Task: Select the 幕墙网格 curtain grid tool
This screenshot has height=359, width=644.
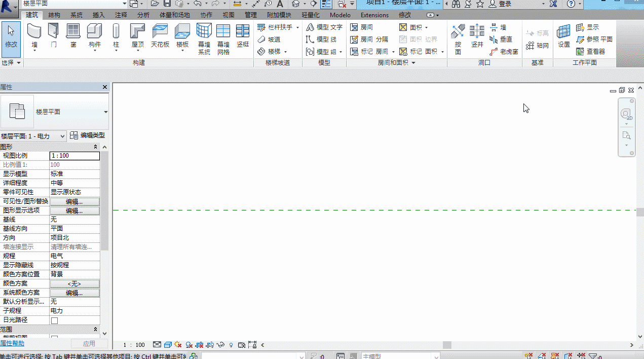Action: coord(223,40)
